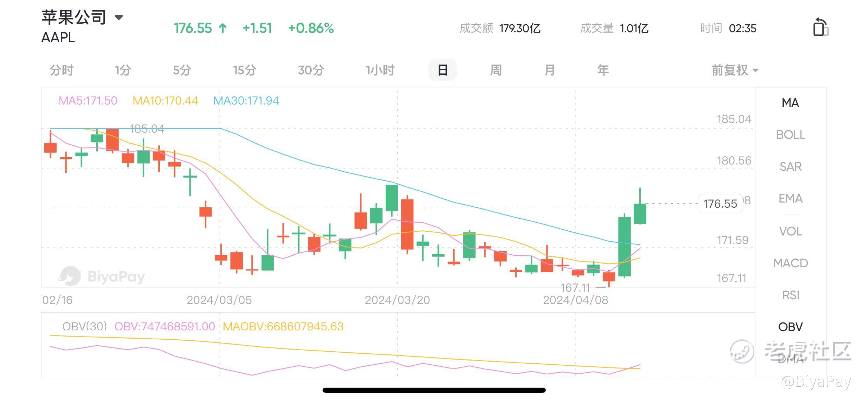Show the RSI sub-indicator
The width and height of the screenshot is (868, 401).
point(791,295)
